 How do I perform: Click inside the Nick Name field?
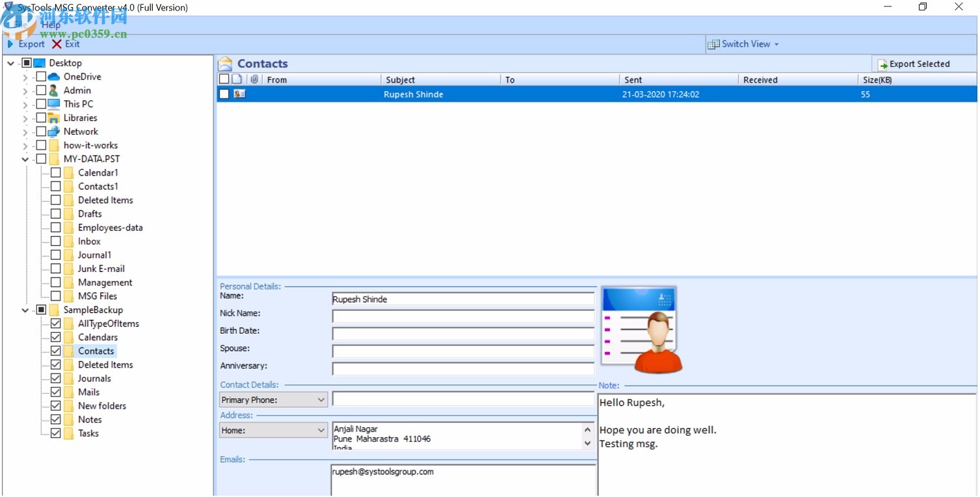[463, 316]
